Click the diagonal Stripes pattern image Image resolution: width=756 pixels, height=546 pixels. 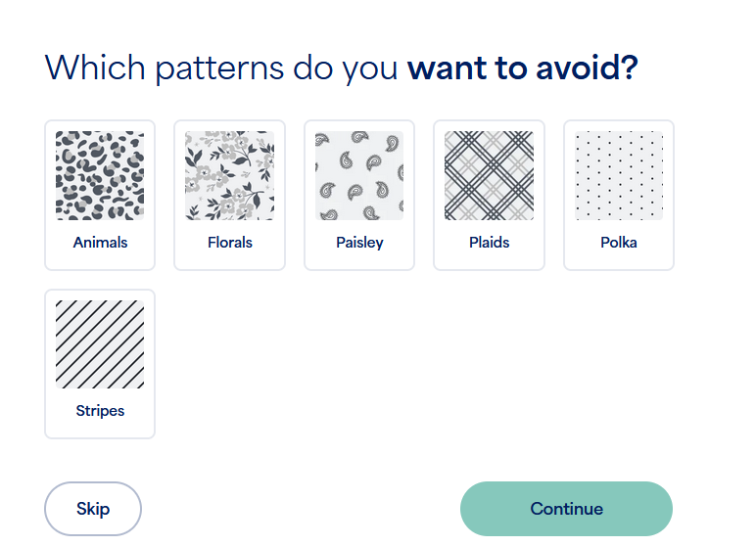100,344
